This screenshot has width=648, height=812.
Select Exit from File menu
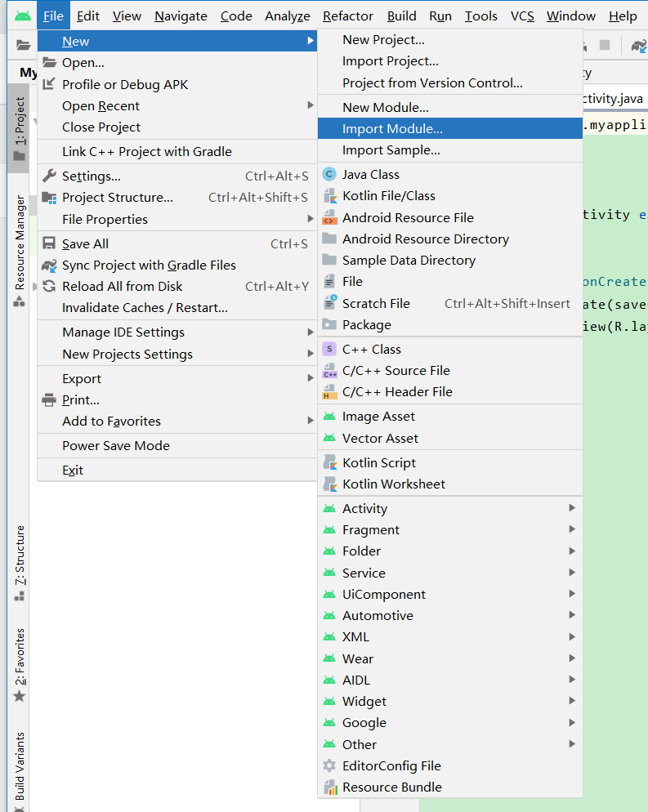coord(177,470)
